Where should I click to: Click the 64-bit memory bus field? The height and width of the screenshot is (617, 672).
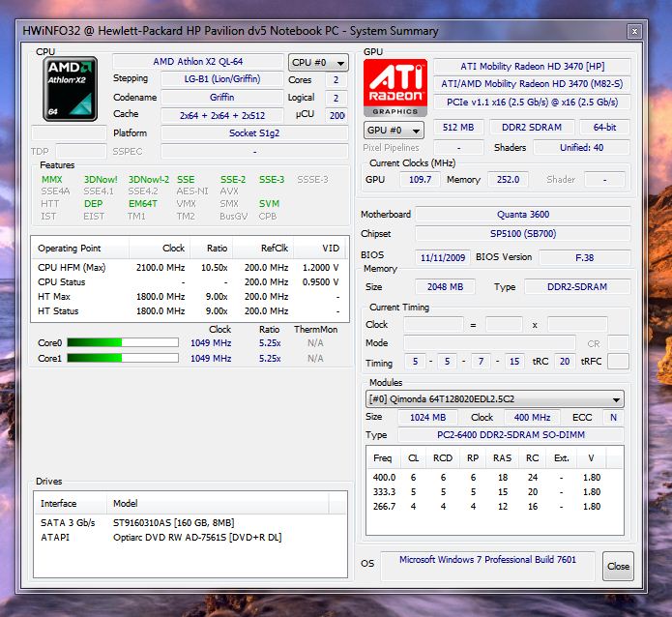pos(604,128)
